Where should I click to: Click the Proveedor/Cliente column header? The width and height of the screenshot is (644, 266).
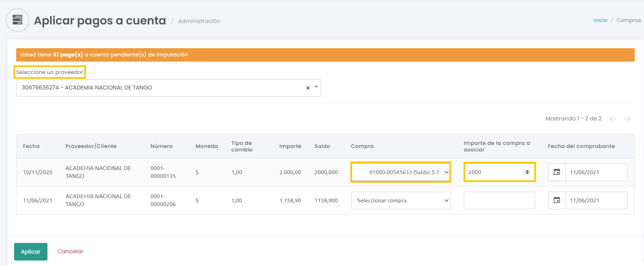(91, 146)
